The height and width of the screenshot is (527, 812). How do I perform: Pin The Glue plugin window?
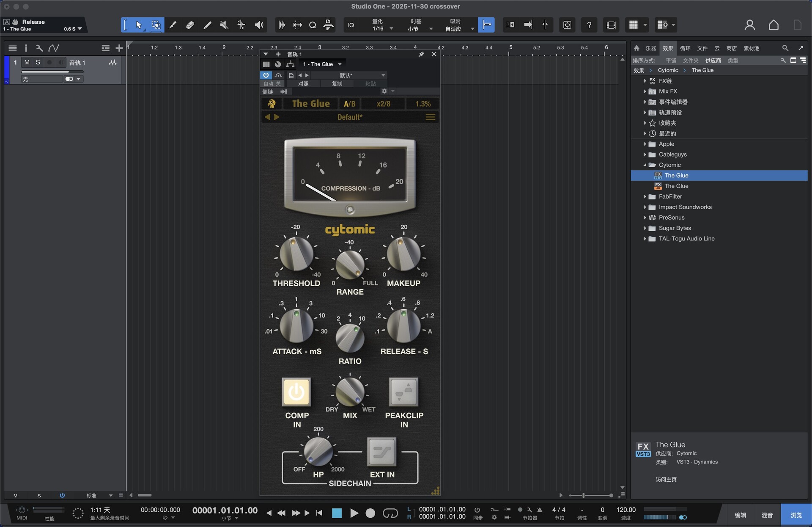[421, 54]
